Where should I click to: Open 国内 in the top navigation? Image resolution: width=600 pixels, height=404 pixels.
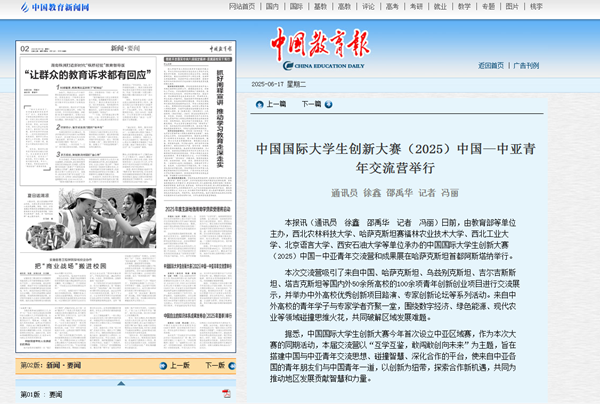[x=272, y=7]
